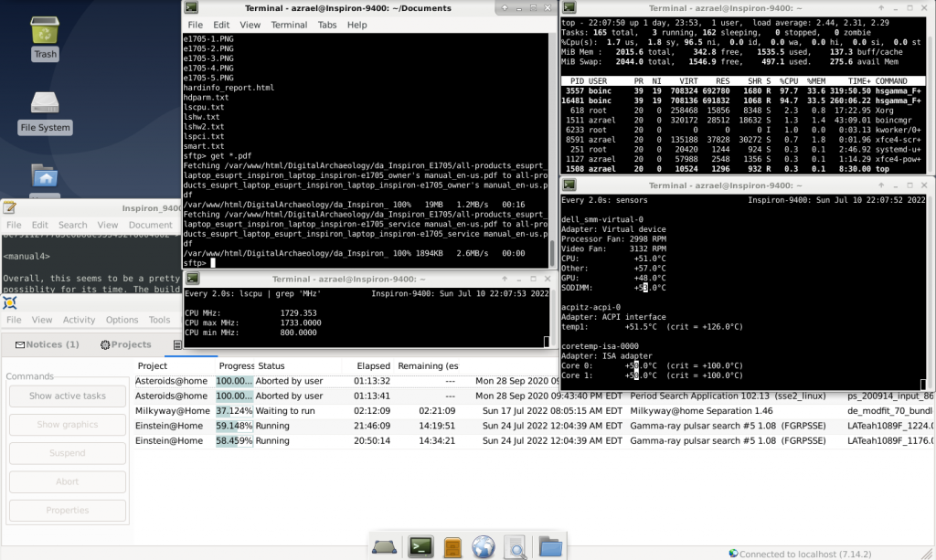Open the Terminal menu in the ~/Documents terminal

289,25
